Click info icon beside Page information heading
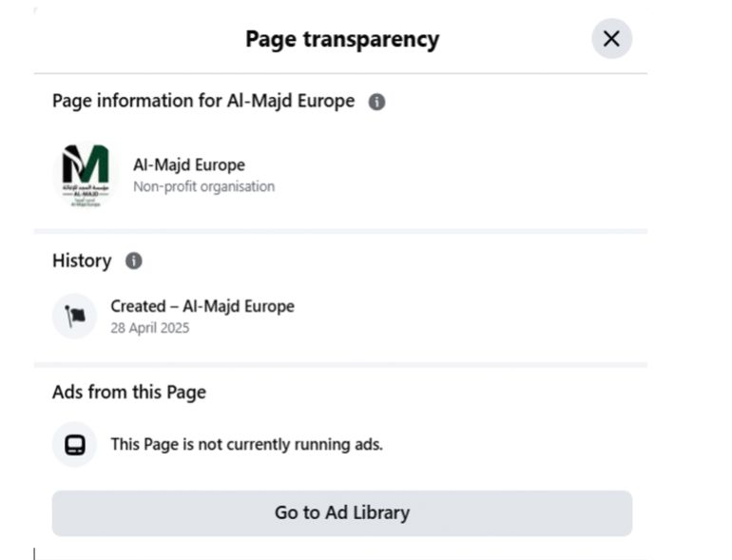This screenshot has width=732, height=560. tap(376, 102)
